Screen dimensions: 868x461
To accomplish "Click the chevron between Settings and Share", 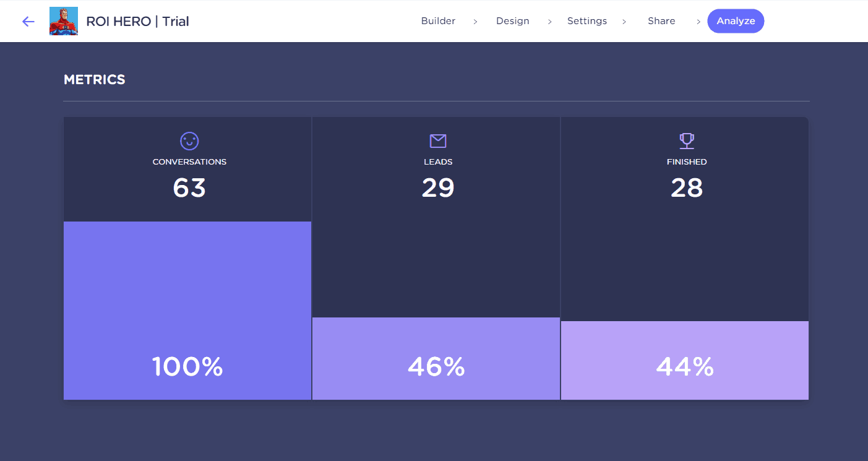I will click(x=624, y=22).
